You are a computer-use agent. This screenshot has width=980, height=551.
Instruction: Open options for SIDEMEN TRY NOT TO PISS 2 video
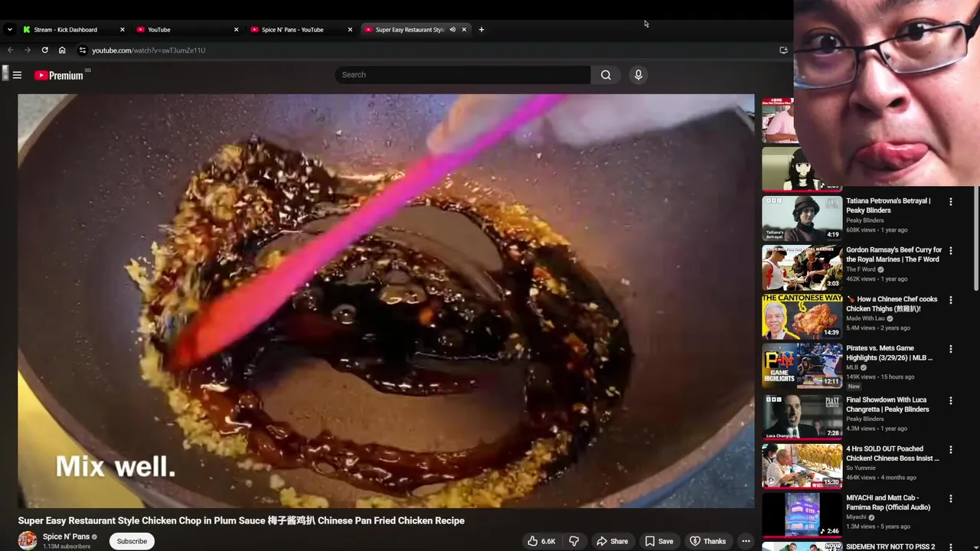pos(951,548)
